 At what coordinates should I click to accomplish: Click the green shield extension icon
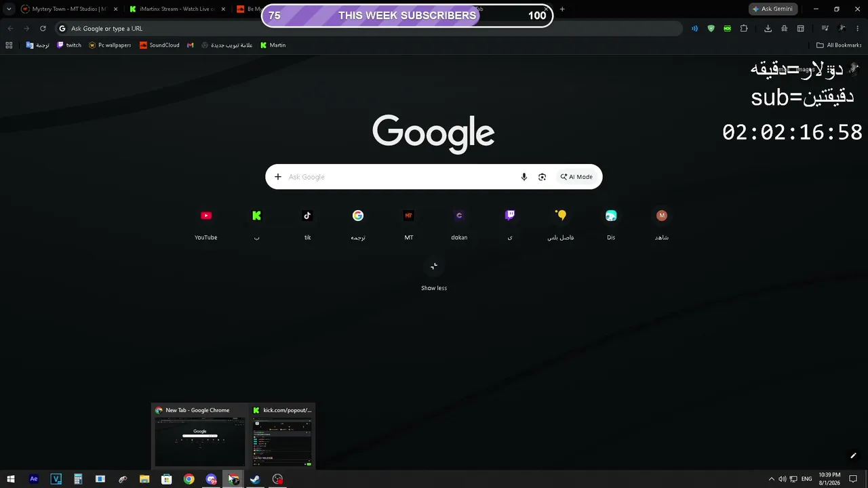coord(711,28)
